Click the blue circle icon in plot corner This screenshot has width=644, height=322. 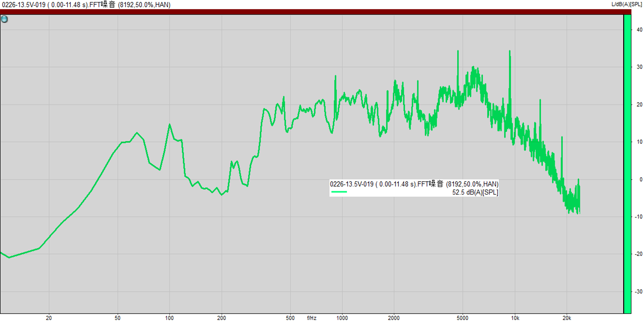tap(4, 19)
